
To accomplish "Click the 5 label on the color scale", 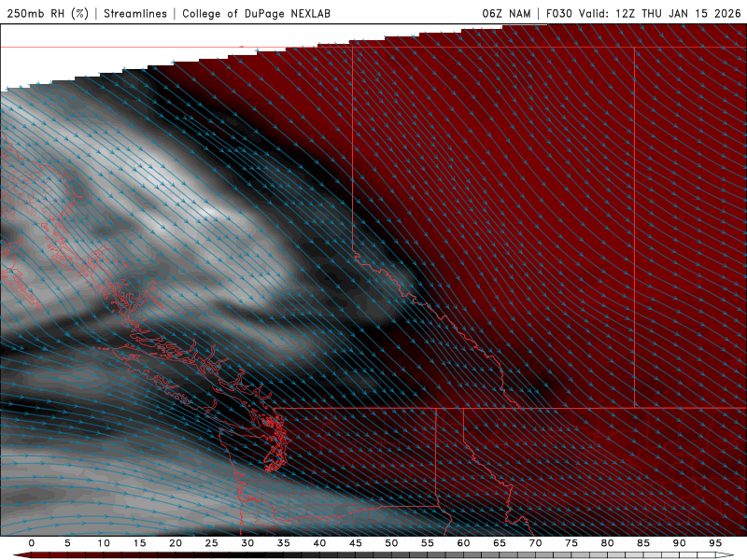I will [x=67, y=543].
